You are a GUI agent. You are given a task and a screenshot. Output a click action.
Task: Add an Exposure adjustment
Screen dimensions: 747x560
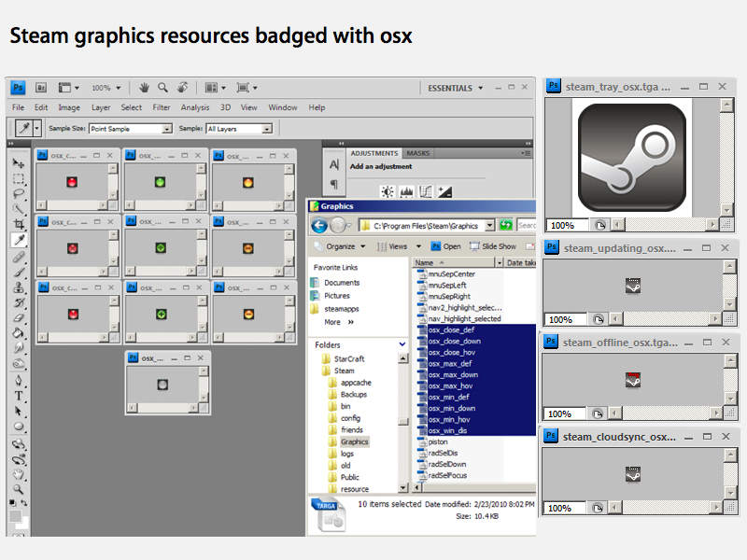click(444, 192)
